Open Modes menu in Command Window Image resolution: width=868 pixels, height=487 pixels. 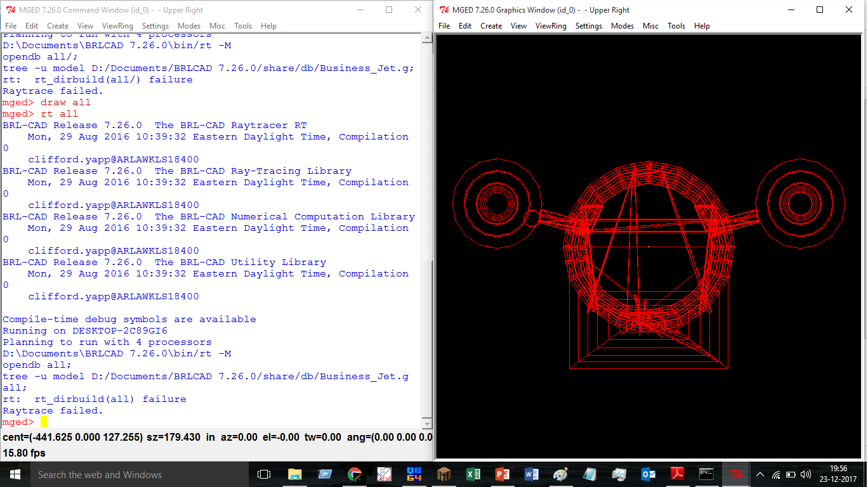pos(189,26)
